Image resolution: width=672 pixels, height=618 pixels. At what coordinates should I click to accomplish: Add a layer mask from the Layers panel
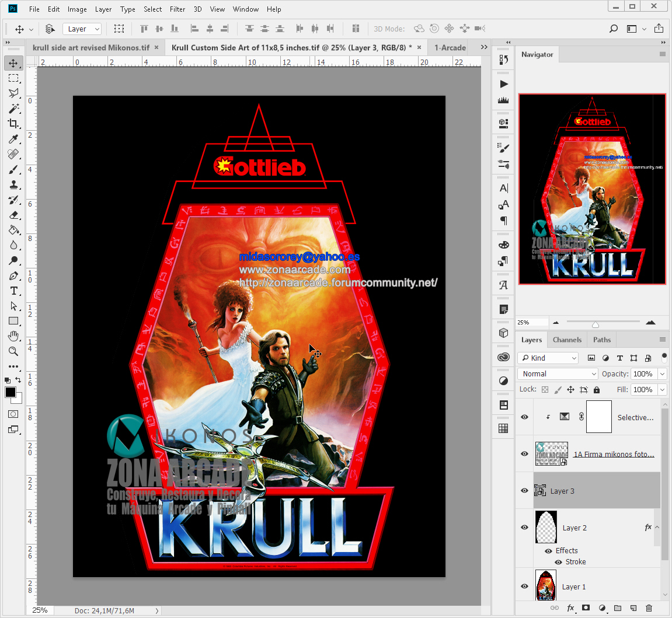click(586, 608)
